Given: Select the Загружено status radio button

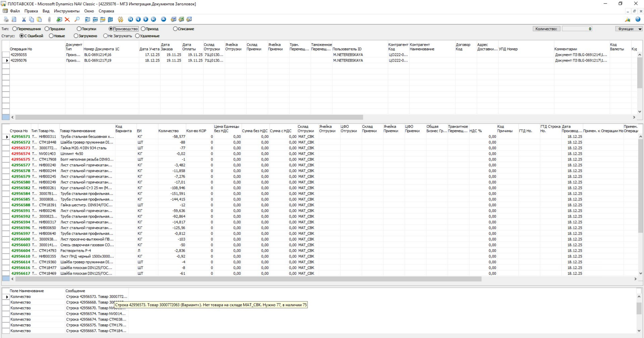Looking at the screenshot, I should click(x=76, y=36).
